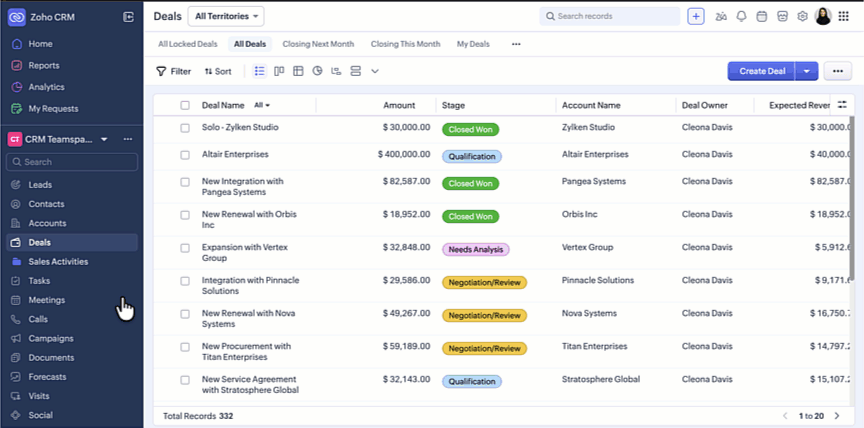
Task: Switch to Closing Next Month view
Action: pyautogui.click(x=318, y=44)
